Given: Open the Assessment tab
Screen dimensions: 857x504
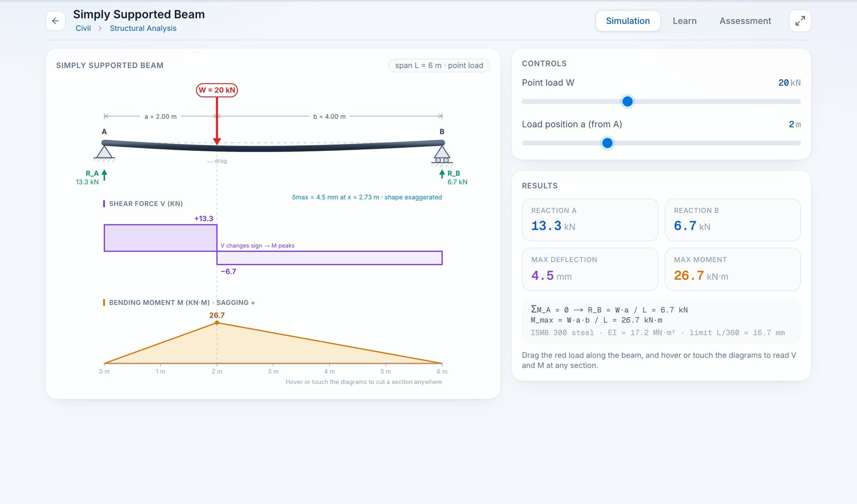Looking at the screenshot, I should [745, 21].
